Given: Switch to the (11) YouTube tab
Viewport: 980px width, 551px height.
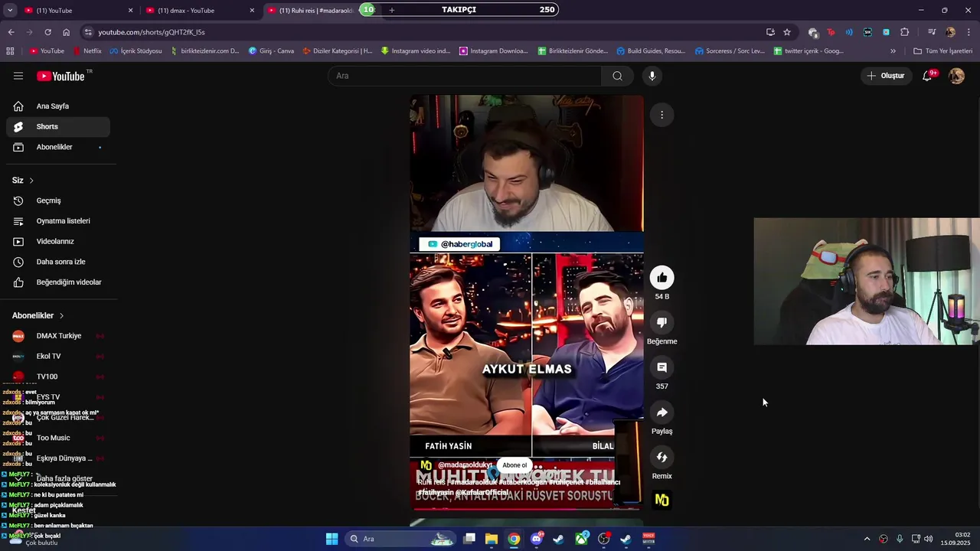Looking at the screenshot, I should [x=79, y=11].
